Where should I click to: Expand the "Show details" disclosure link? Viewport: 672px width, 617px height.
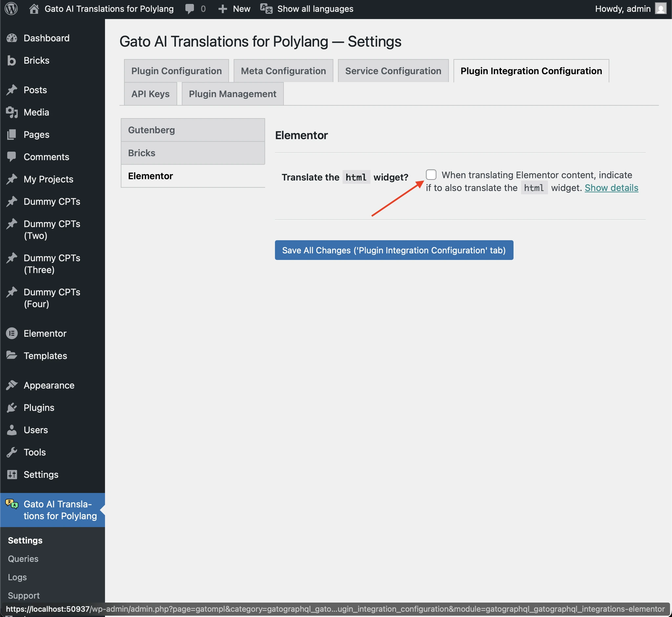click(x=611, y=188)
